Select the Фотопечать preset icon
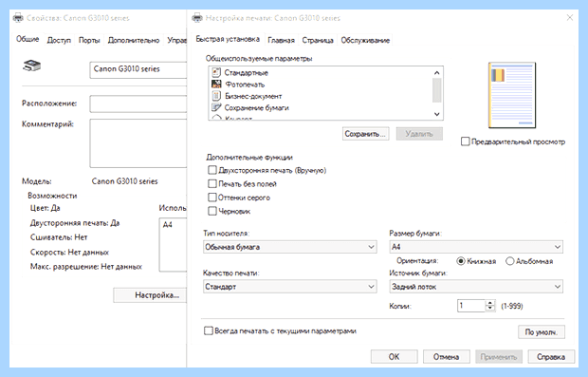This screenshot has height=377, width=588. [216, 85]
